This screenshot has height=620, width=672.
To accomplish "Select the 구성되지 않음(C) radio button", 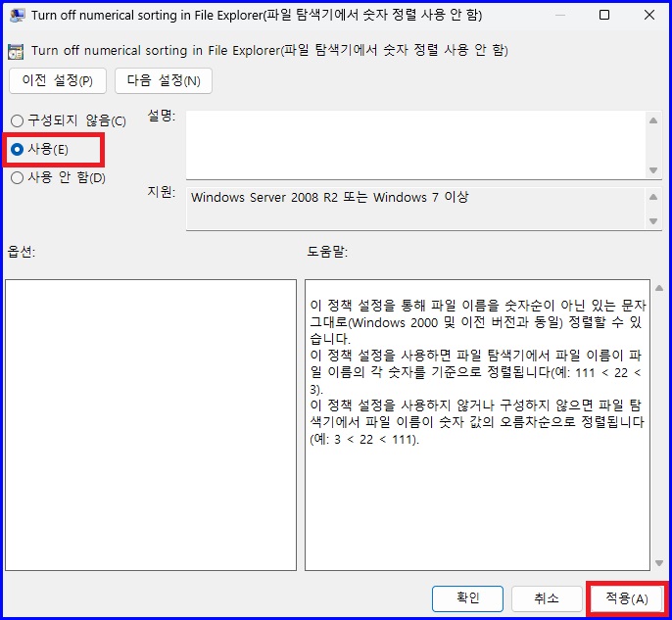I will pyautogui.click(x=69, y=120).
